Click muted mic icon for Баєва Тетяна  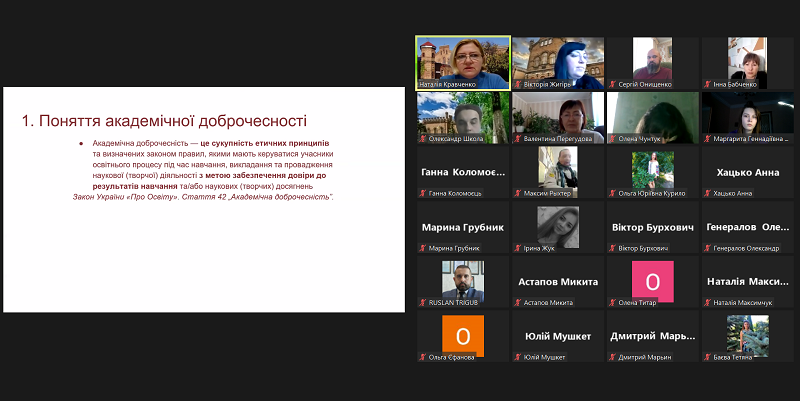click(x=707, y=357)
